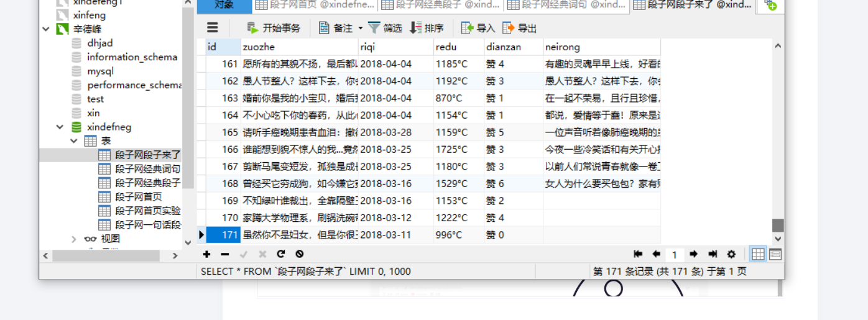This screenshot has width=868, height=320.
Task: Select the mysql database
Action: [100, 71]
